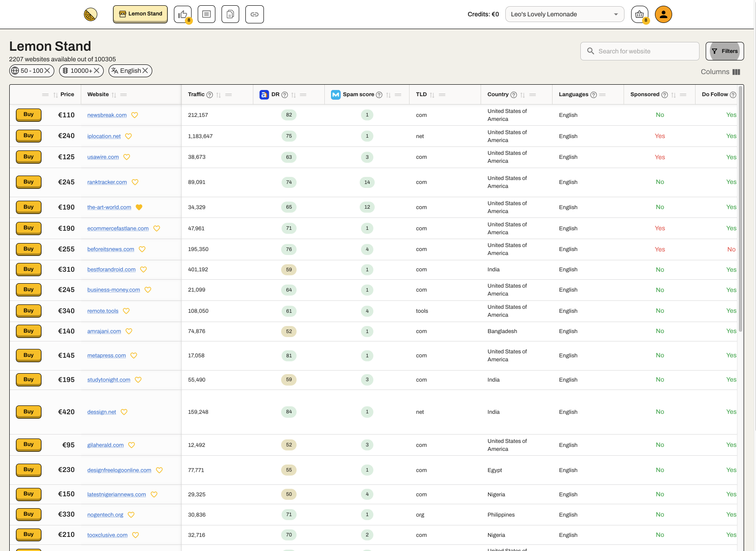Click Languages column help icon
Screen dimensions: 756x551
point(594,95)
